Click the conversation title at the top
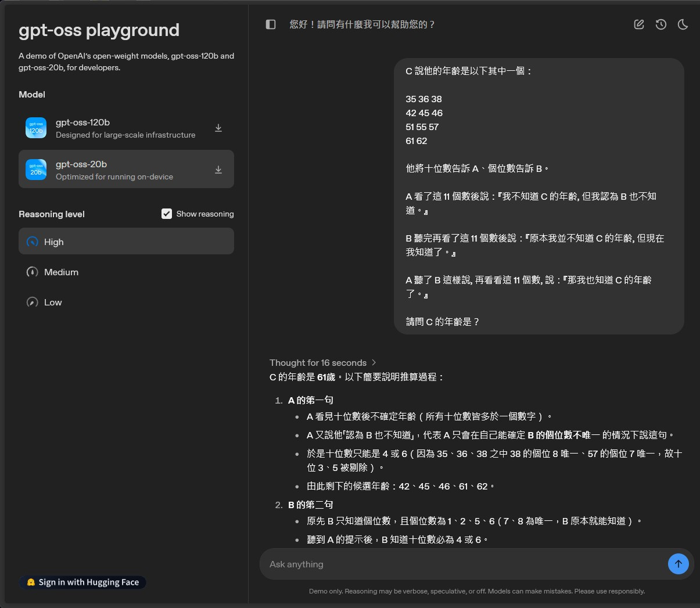 point(362,24)
